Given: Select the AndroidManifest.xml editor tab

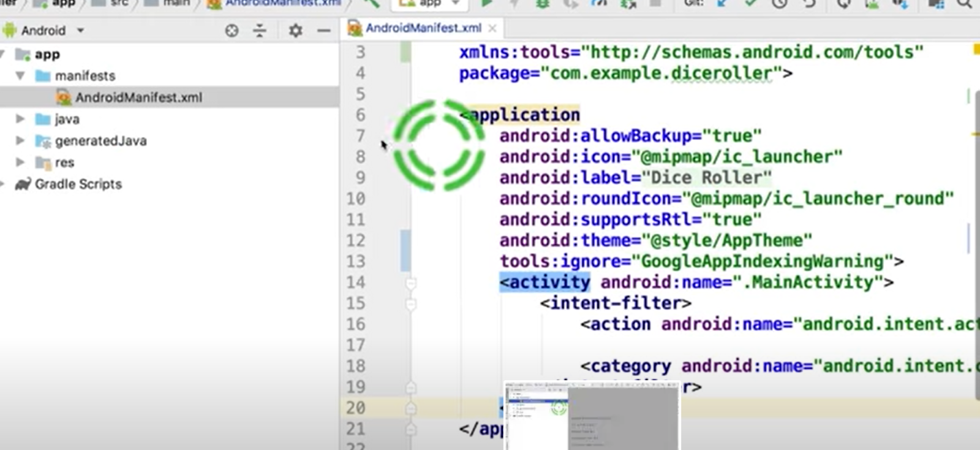Looking at the screenshot, I should pos(423,28).
